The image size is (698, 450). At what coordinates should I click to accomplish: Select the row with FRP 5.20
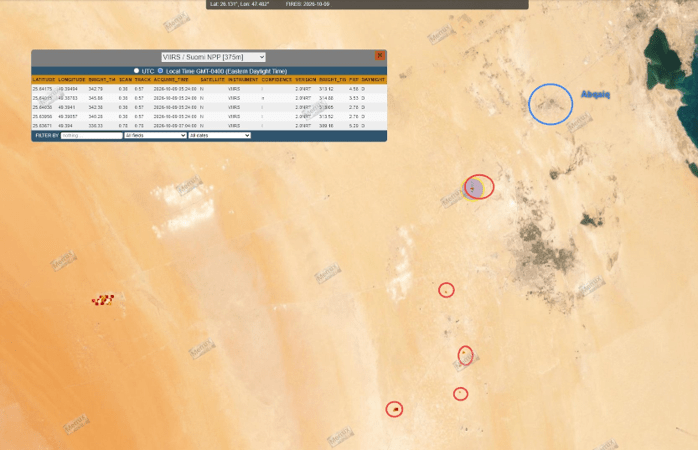click(x=209, y=126)
